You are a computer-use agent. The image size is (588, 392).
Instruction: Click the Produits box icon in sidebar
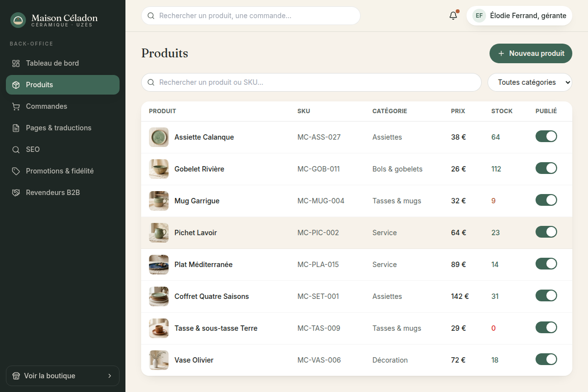[16, 85]
